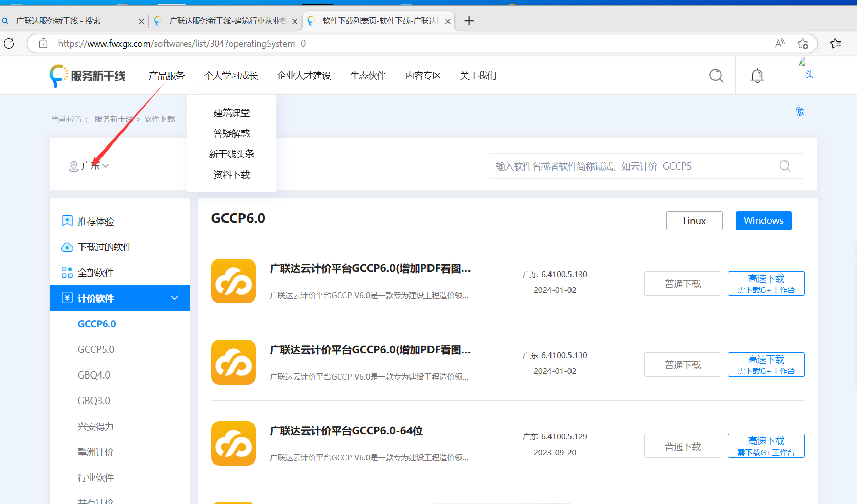Click version text 6.4100.5.129
The image size is (857, 504).
(564, 436)
